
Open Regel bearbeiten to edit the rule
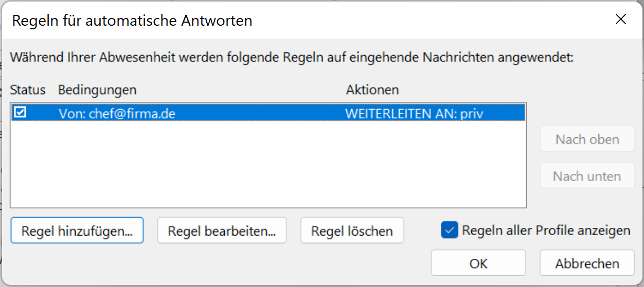click(222, 231)
